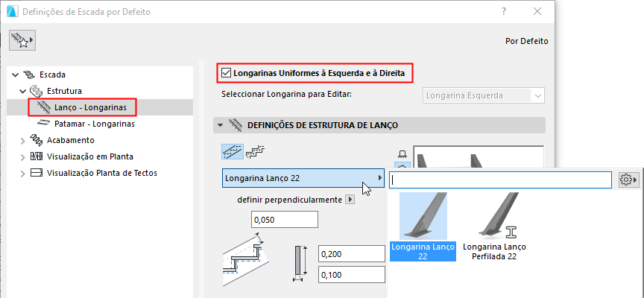
Task: Select Lanço - Longarinas in the tree
Action: (x=89, y=107)
